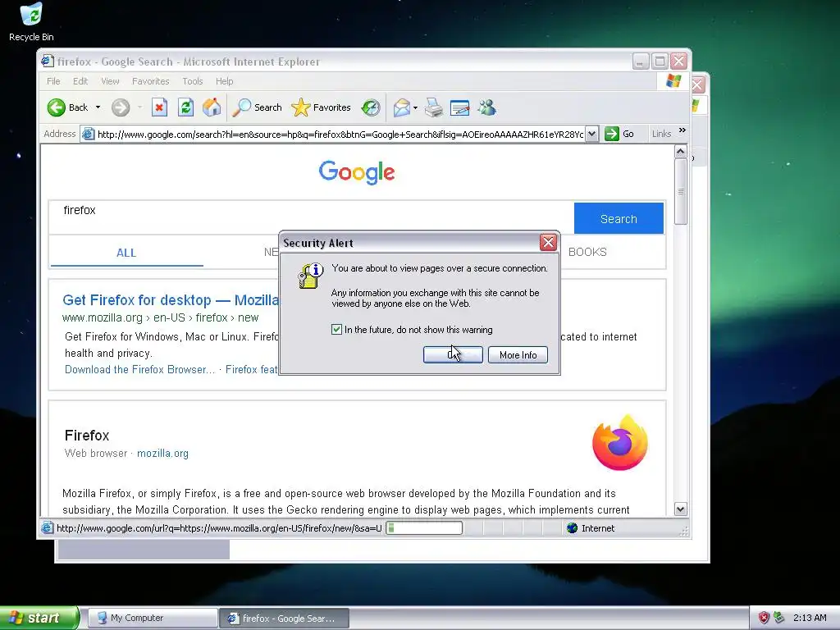840x630 pixels.
Task: Close the Security Alert dialog
Action: click(x=548, y=243)
